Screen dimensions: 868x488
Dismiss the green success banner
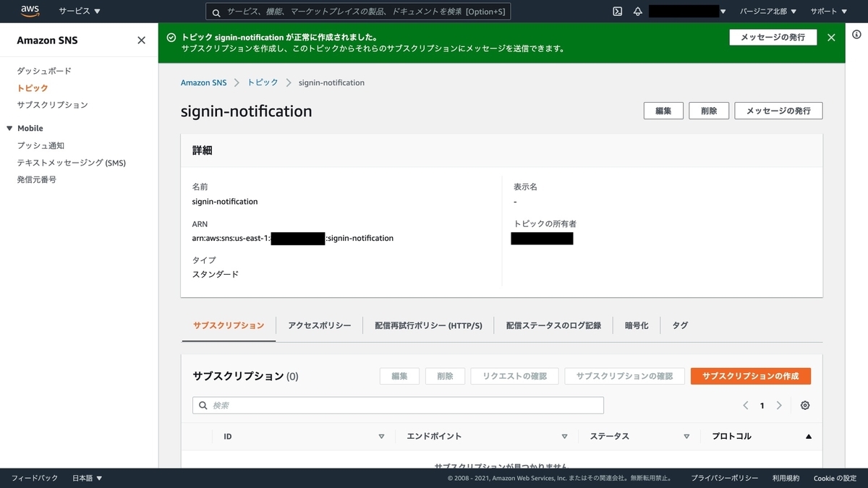(x=831, y=38)
